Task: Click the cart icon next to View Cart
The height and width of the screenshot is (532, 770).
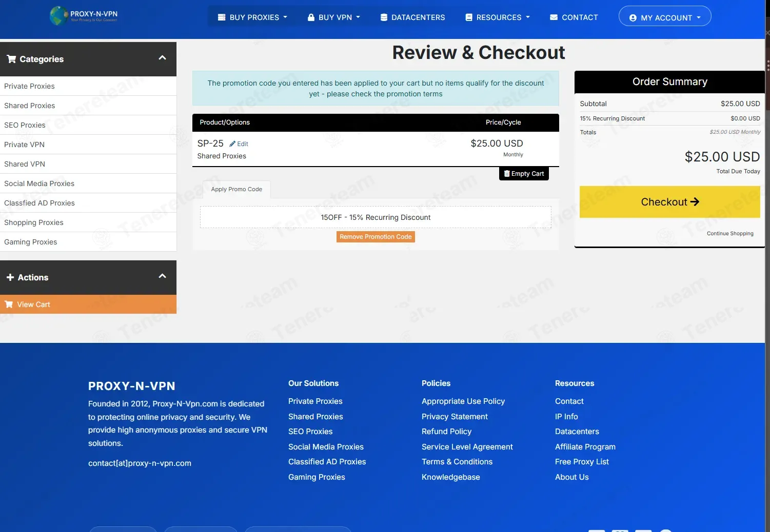Action: [9, 304]
